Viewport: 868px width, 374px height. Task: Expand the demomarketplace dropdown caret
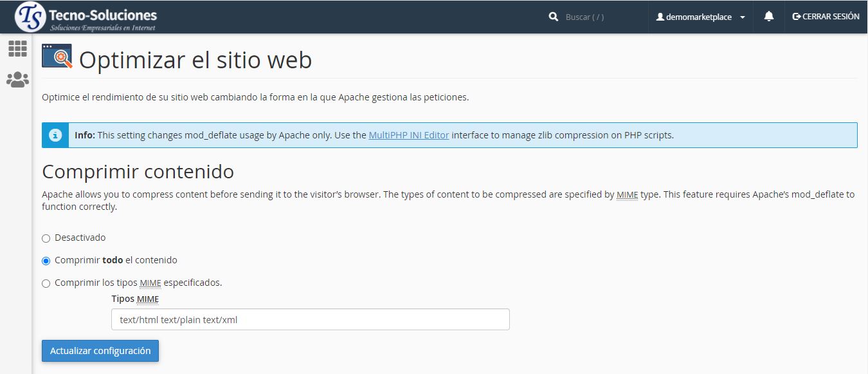click(x=743, y=17)
